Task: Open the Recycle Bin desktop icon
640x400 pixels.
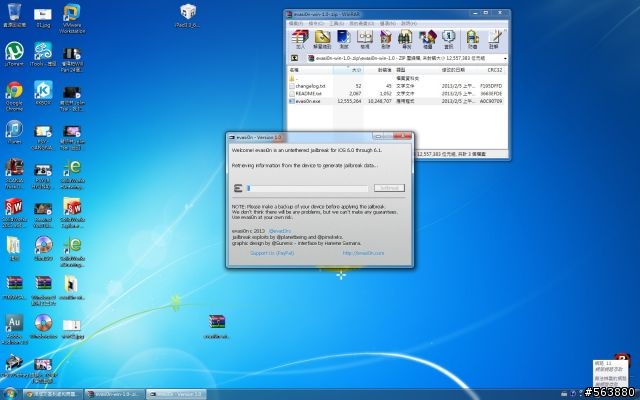Action: point(14,15)
